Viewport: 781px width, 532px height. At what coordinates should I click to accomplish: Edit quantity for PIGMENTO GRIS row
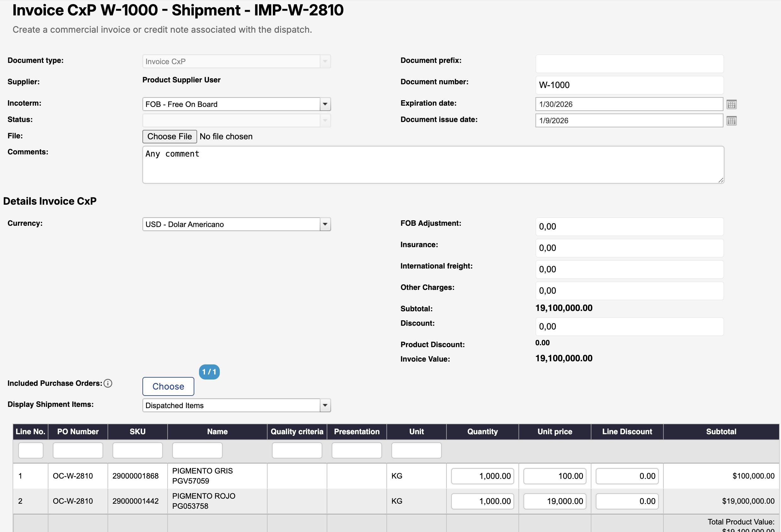pyautogui.click(x=482, y=476)
